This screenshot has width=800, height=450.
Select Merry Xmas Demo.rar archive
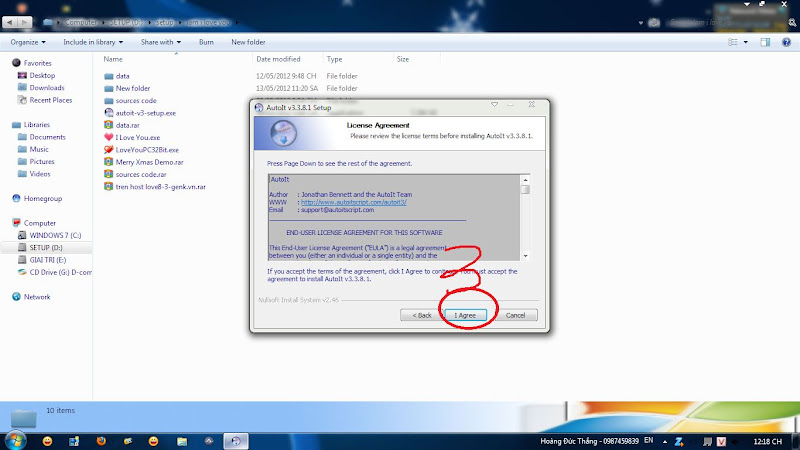[108, 161]
